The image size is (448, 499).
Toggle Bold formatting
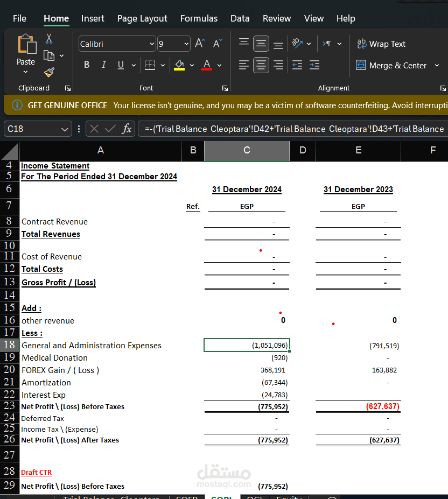pyautogui.click(x=87, y=65)
